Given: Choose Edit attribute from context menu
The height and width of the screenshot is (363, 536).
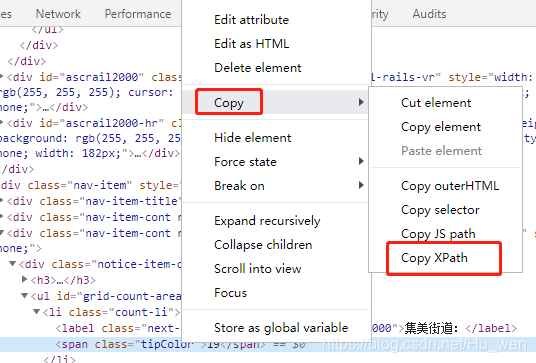Looking at the screenshot, I should pyautogui.click(x=251, y=20).
